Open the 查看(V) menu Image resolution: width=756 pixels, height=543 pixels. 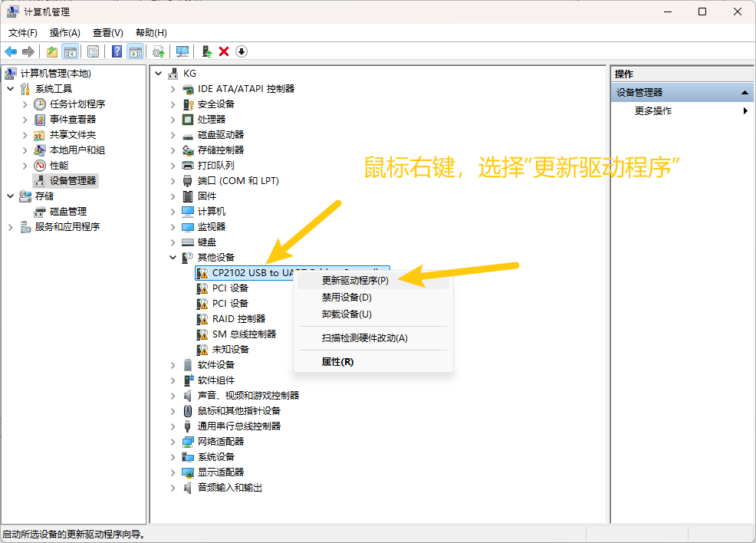click(107, 33)
